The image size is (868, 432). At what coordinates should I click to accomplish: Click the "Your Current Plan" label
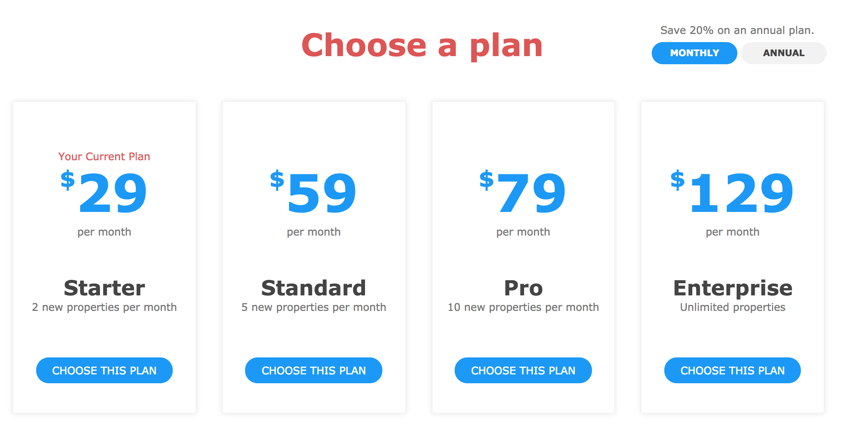tap(104, 157)
